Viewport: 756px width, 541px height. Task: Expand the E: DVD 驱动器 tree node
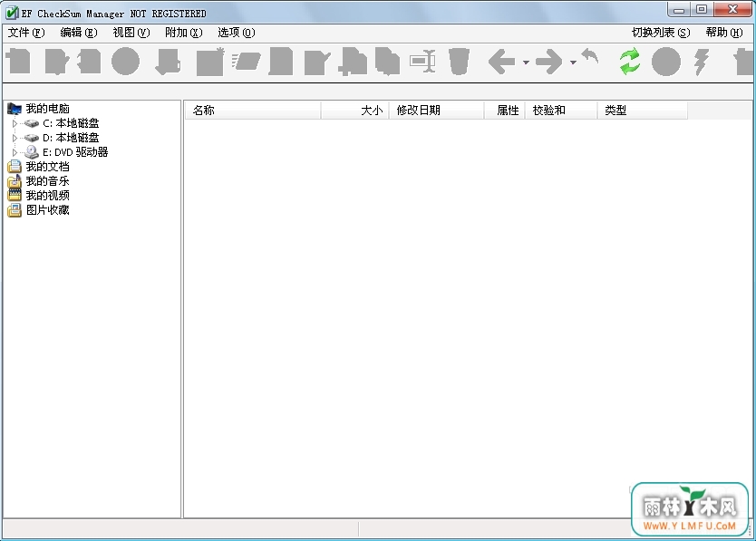click(15, 152)
